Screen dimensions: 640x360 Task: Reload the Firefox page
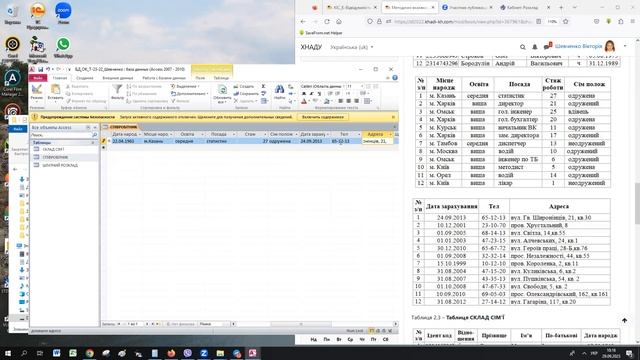pos(327,22)
